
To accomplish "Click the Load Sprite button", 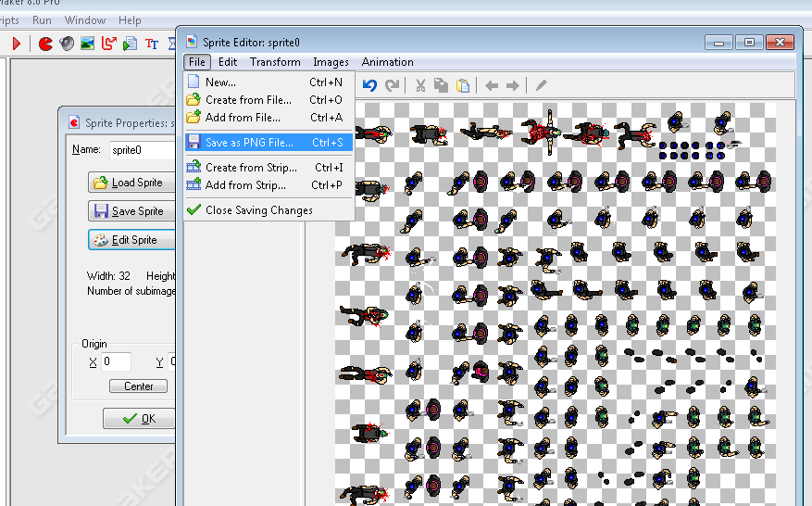I will pos(131,183).
